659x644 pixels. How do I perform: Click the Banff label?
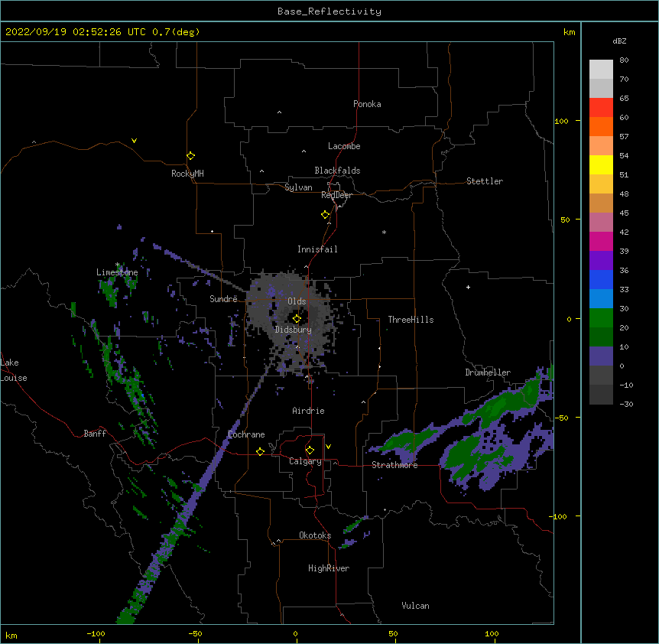[95, 434]
